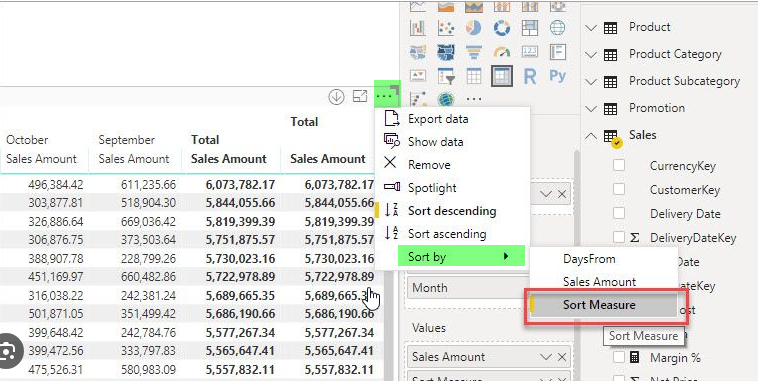
Task: Select the Table visual
Action: 474,76
